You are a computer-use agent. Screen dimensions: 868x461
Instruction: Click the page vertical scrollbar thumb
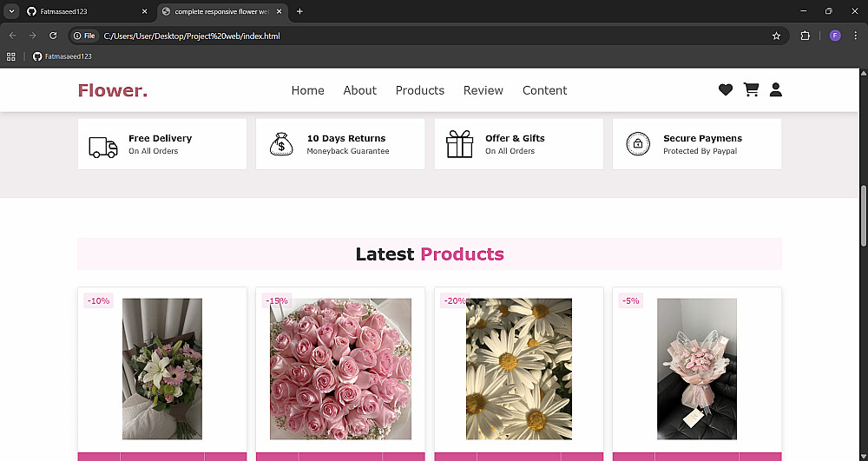coord(863,214)
